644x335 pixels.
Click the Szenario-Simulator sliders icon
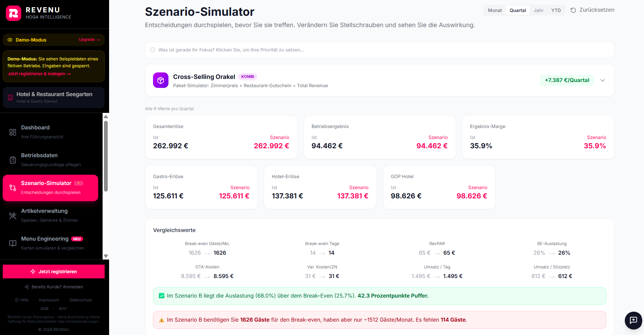coord(12,187)
